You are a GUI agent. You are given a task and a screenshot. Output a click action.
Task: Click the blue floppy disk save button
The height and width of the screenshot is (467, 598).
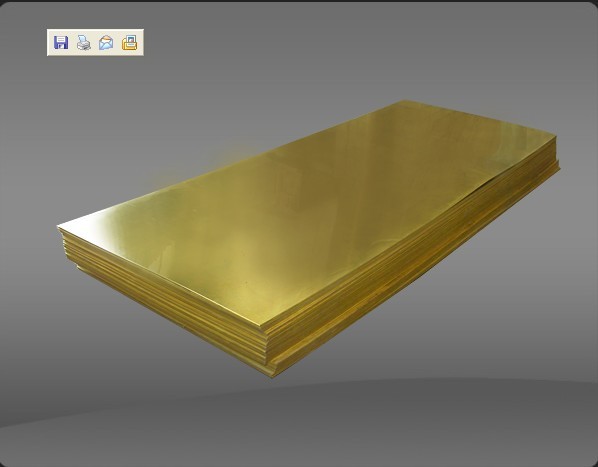61,42
